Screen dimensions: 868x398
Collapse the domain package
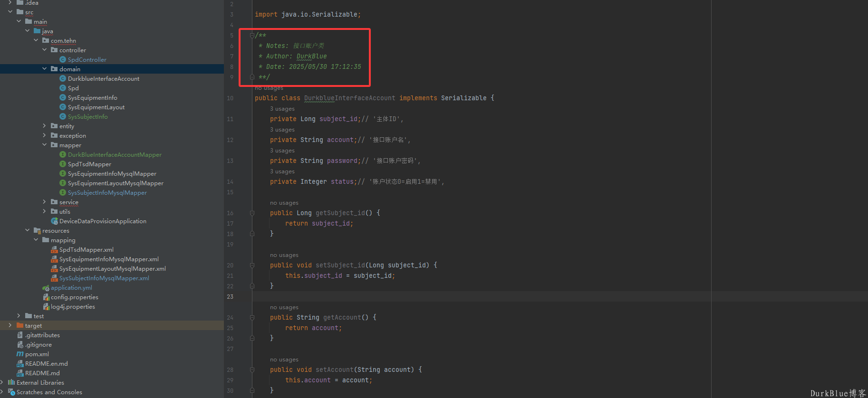coord(44,69)
